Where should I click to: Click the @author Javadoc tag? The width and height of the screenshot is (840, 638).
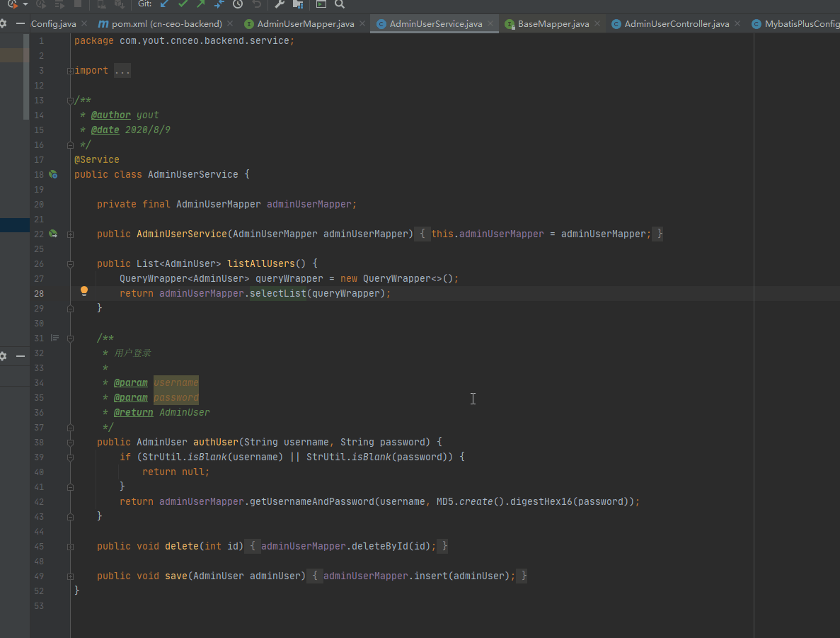pyautogui.click(x=111, y=115)
